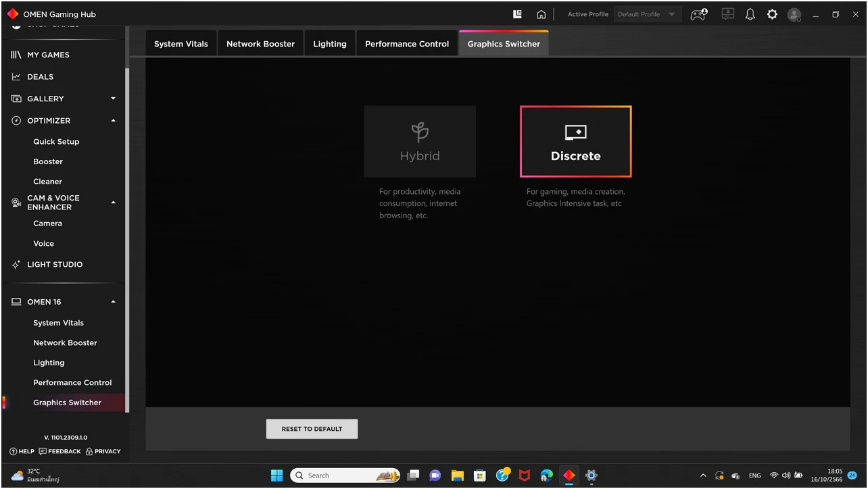
Task: Open the mini window mode icon in title bar
Action: [x=518, y=14]
